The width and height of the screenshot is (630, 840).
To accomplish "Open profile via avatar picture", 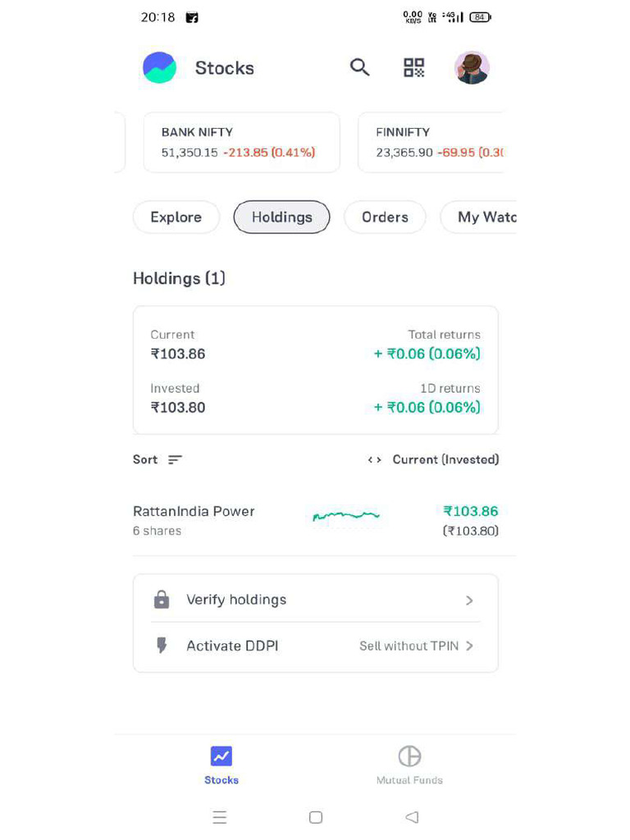I will pyautogui.click(x=472, y=67).
